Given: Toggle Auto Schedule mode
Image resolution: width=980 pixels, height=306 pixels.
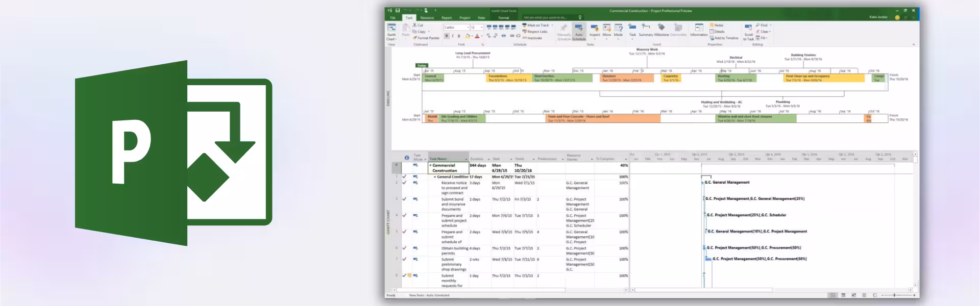Looking at the screenshot, I should (579, 32).
